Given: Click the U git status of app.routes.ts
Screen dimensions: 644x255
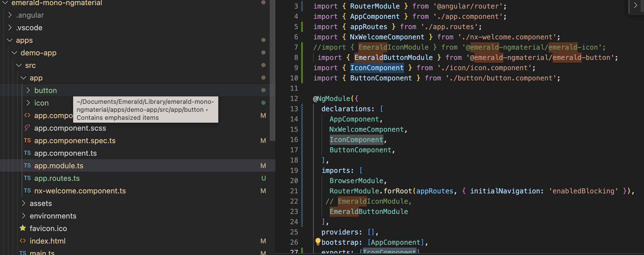Looking at the screenshot, I should pyautogui.click(x=263, y=178).
